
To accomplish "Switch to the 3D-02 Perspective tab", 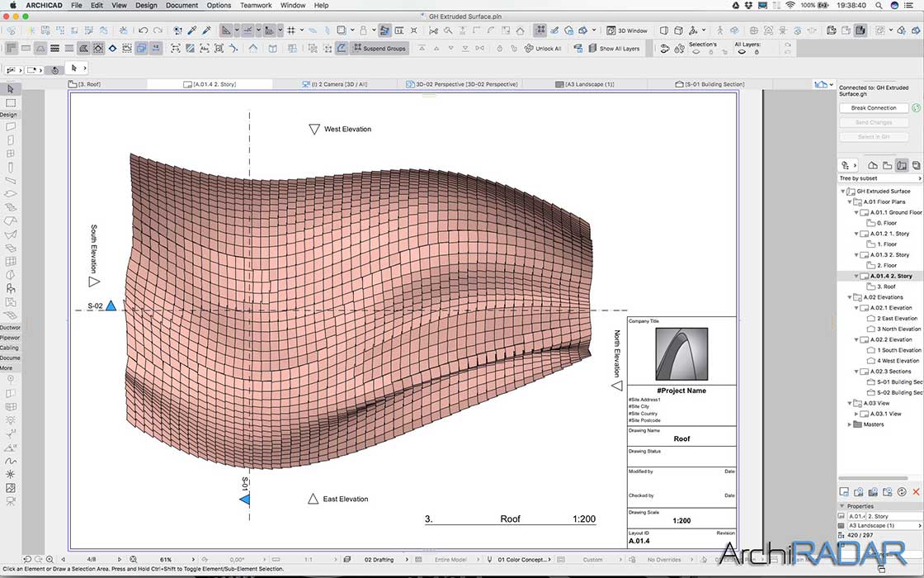I will (462, 83).
